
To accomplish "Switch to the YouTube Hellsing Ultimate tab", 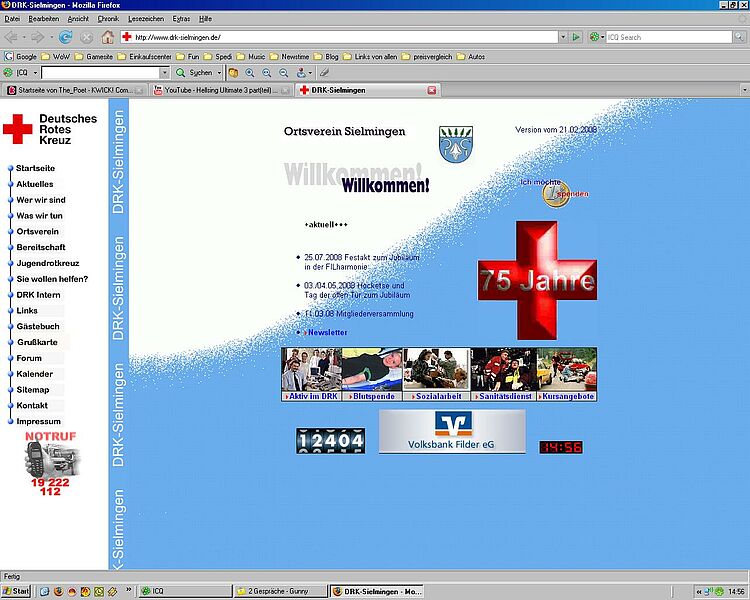I will 222,90.
